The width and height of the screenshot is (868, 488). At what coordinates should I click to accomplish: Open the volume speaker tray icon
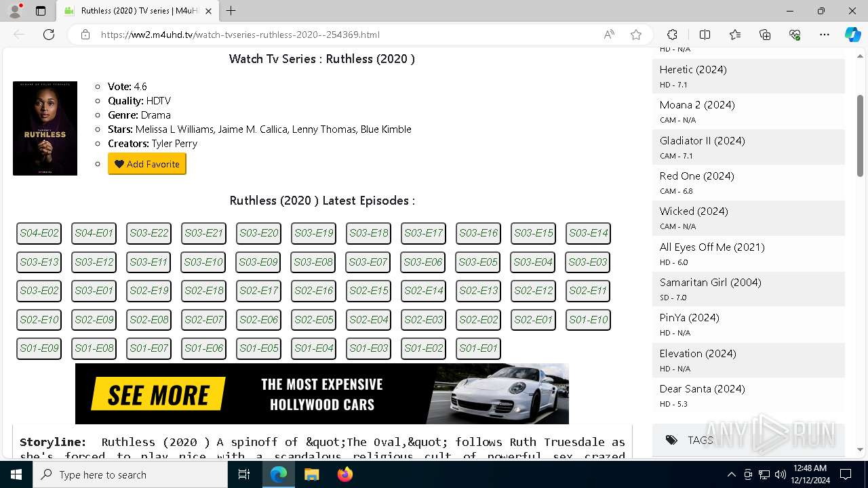pos(781,474)
